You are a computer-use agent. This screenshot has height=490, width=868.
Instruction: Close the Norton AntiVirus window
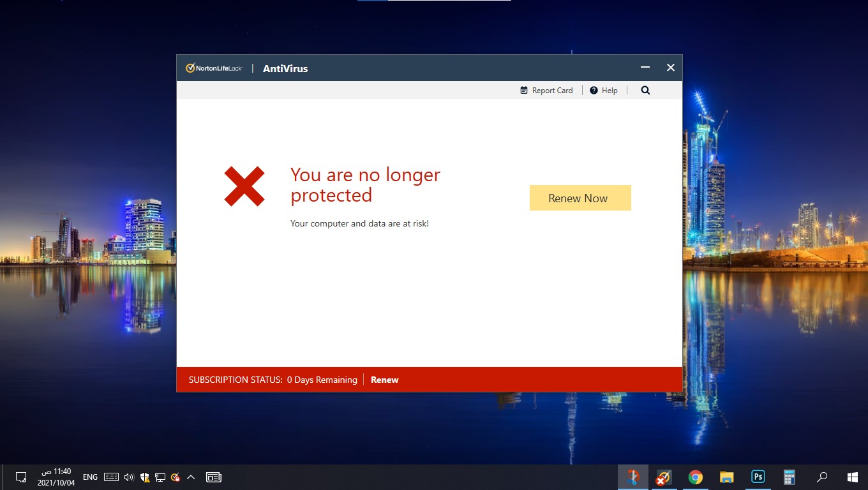(671, 68)
